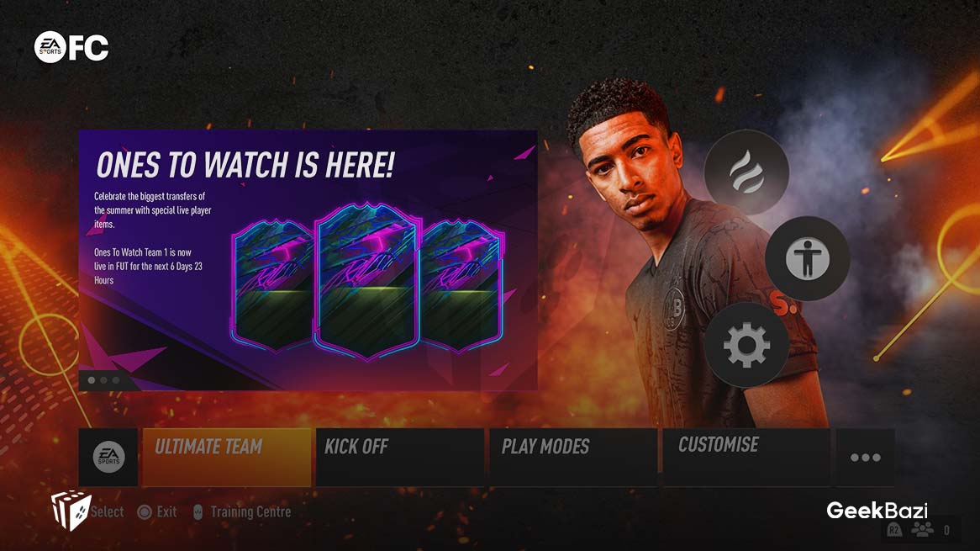Select the third carousel page dot
Screen dimensions: 980x551
[116, 380]
